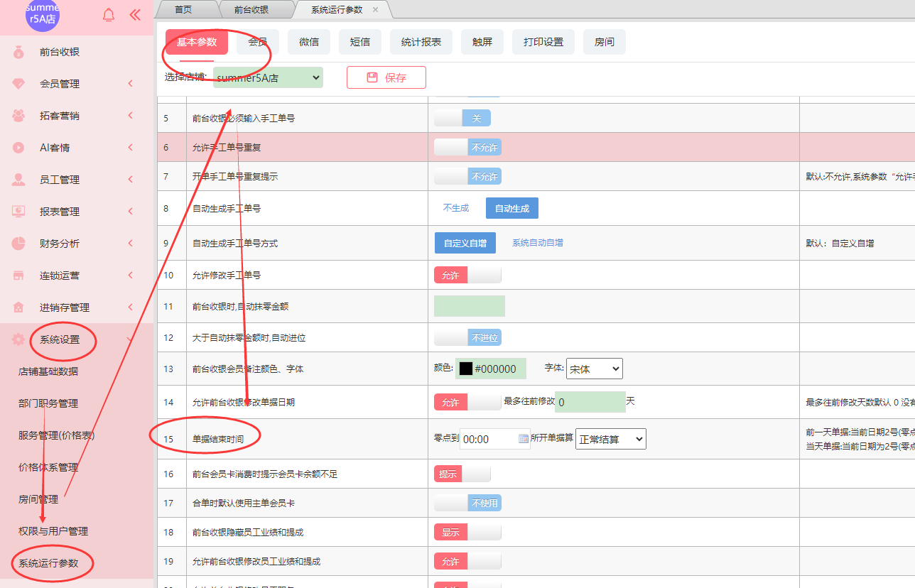Toggle 允许修改手工单号 switch
This screenshot has width=915, height=588.
[467, 275]
